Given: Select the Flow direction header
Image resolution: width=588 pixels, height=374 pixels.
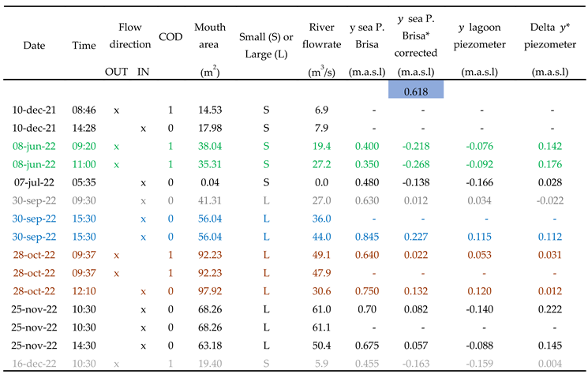Looking at the screenshot, I should coord(129,37).
